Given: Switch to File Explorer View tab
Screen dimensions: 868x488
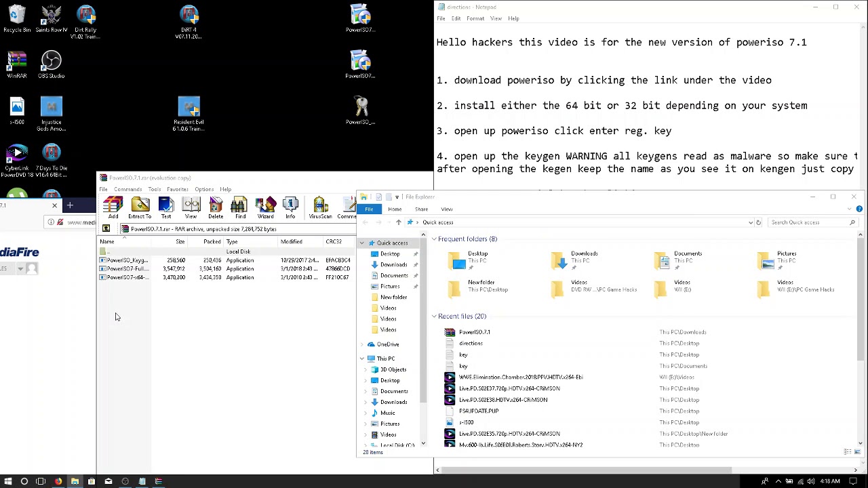Looking at the screenshot, I should pyautogui.click(x=447, y=209).
